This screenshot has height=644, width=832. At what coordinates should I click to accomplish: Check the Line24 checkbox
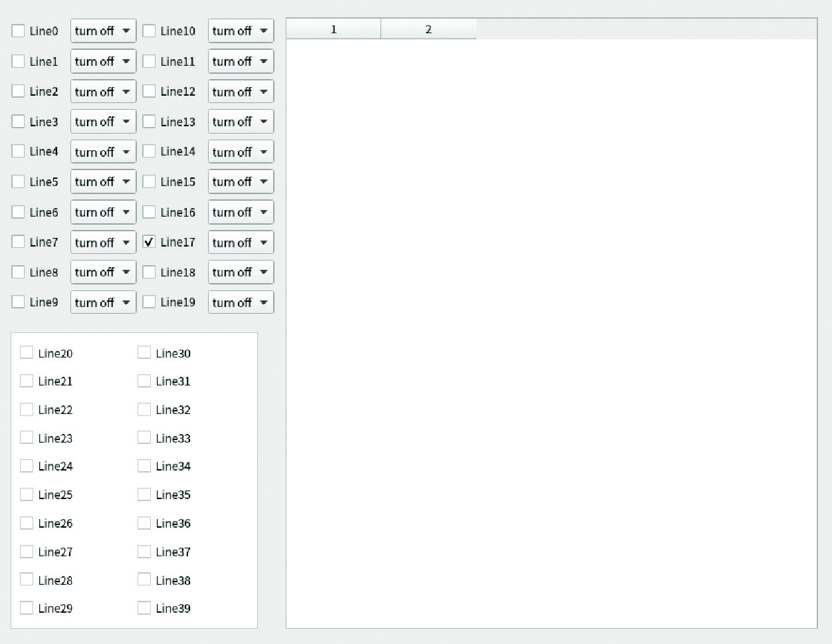pos(27,466)
